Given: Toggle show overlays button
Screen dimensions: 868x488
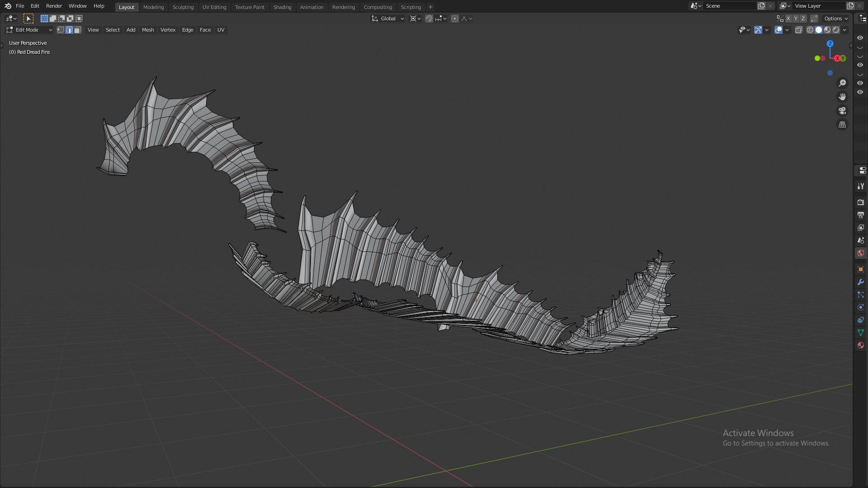Looking at the screenshot, I should [x=778, y=30].
